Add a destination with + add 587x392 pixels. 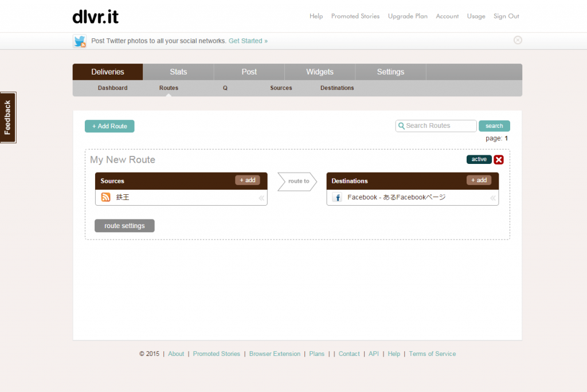pyautogui.click(x=479, y=180)
